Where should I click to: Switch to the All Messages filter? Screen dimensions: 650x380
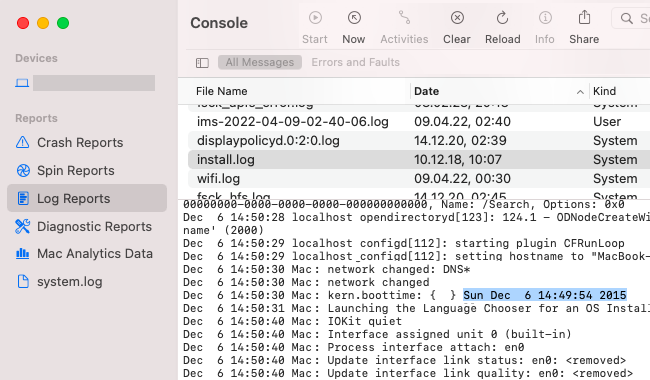260,62
